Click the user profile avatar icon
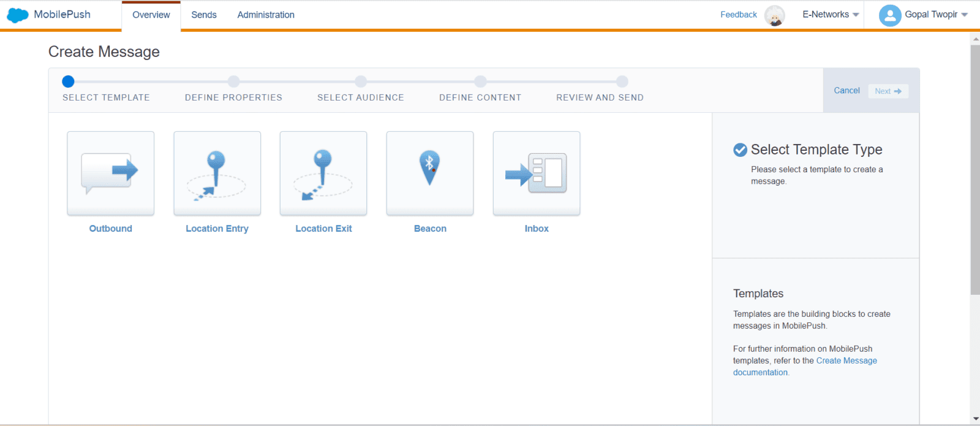 889,15
